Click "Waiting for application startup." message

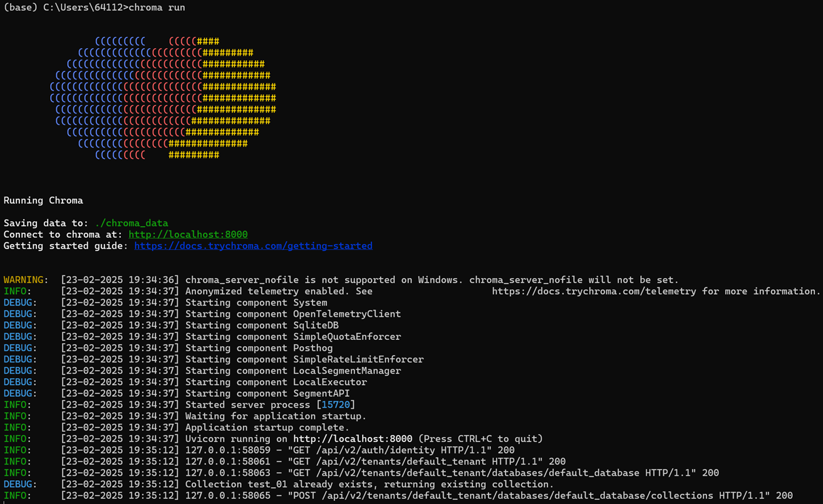(x=276, y=416)
